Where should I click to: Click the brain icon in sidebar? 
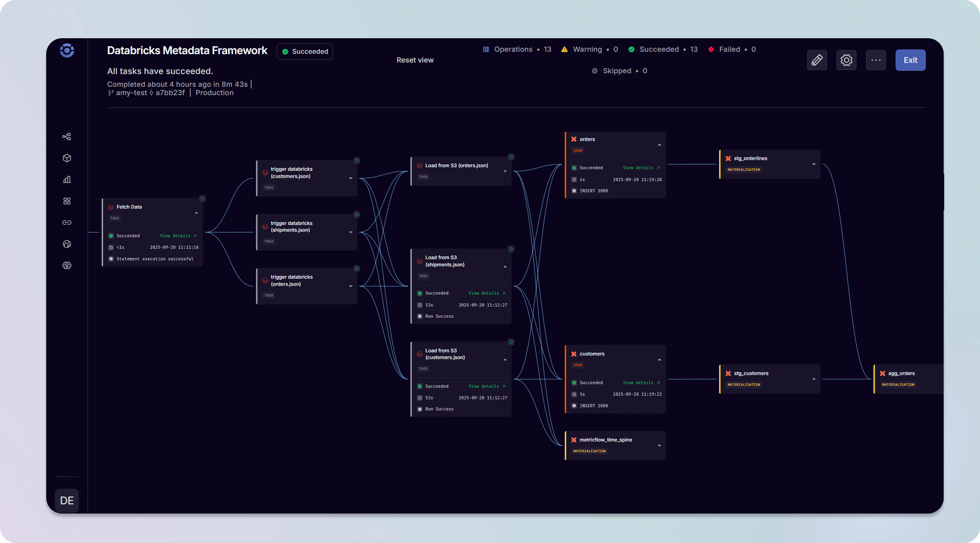pyautogui.click(x=67, y=265)
